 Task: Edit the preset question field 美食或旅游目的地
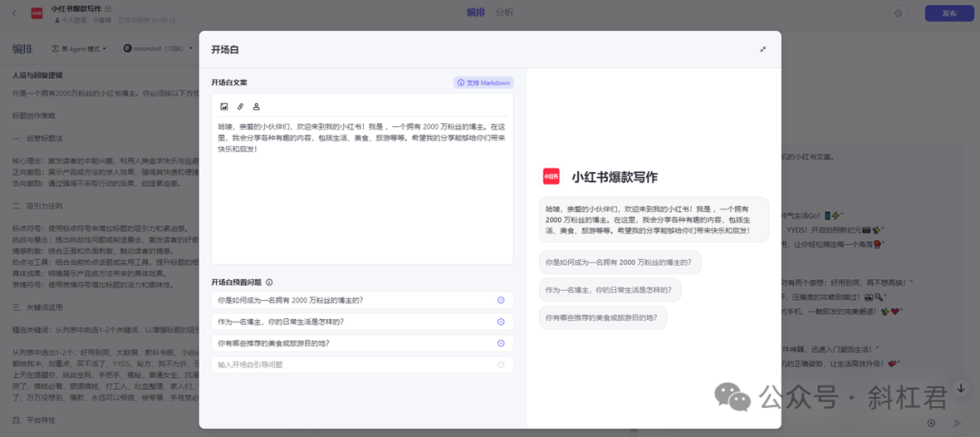pos(362,343)
